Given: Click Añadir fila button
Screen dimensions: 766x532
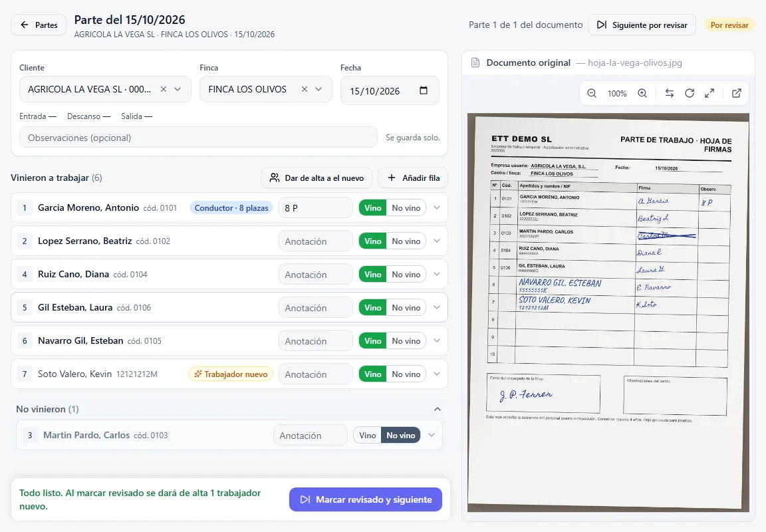Looking at the screenshot, I should 413,178.
